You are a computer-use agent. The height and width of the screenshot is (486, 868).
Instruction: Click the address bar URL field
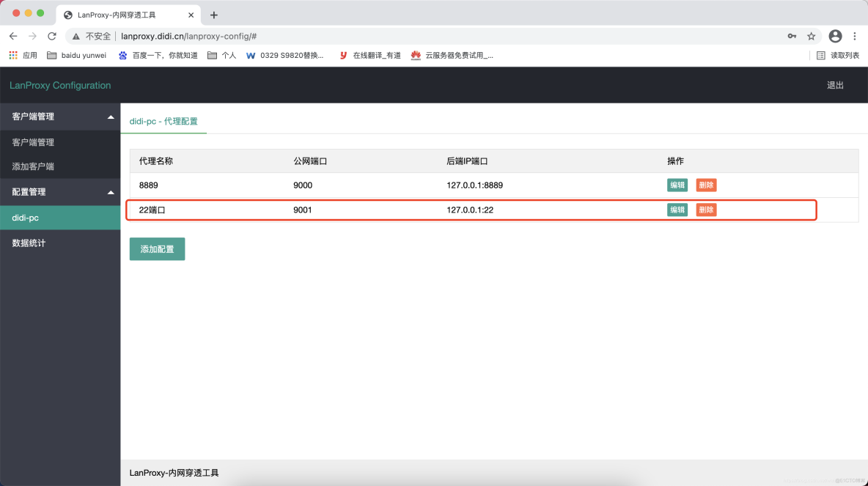[x=440, y=36]
